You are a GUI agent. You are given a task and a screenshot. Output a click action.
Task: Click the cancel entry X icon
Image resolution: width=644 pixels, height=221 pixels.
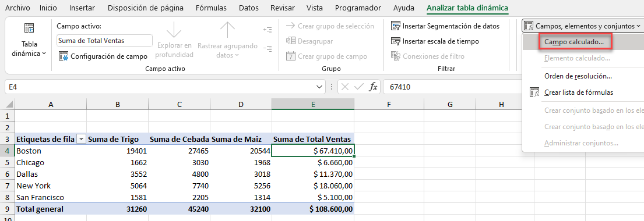pyautogui.click(x=345, y=87)
